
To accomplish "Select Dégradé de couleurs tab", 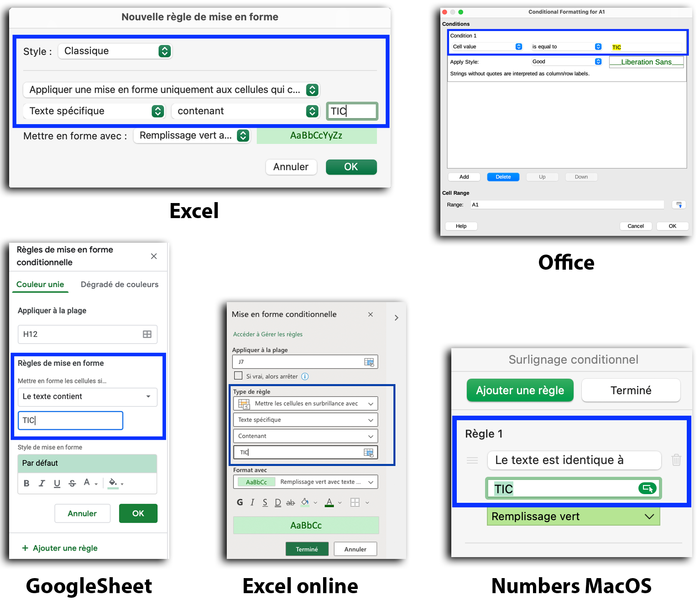I will 120,284.
